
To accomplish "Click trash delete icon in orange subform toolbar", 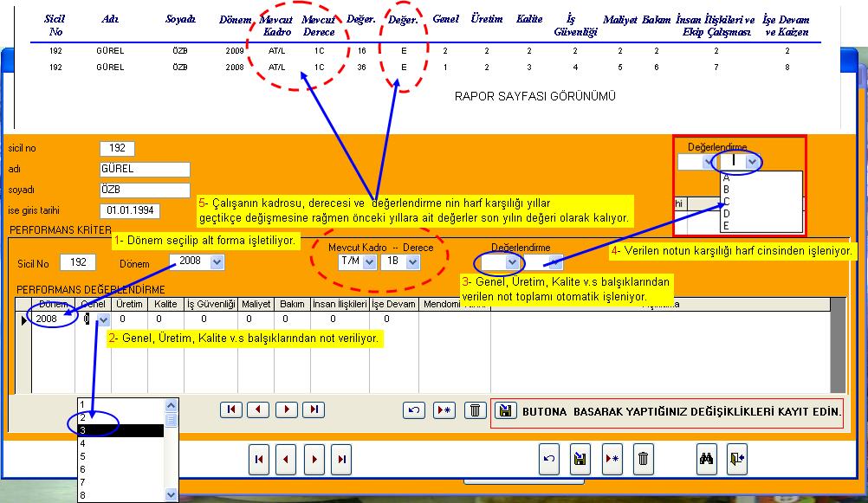I will pyautogui.click(x=474, y=410).
